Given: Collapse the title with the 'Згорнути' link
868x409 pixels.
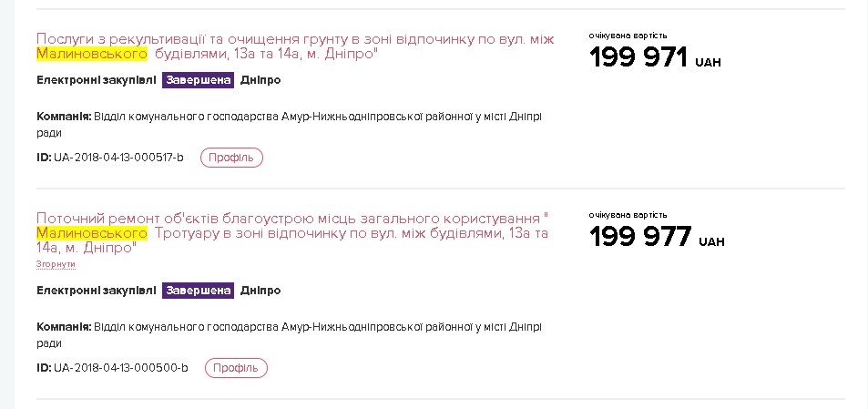Looking at the screenshot, I should point(56,264).
